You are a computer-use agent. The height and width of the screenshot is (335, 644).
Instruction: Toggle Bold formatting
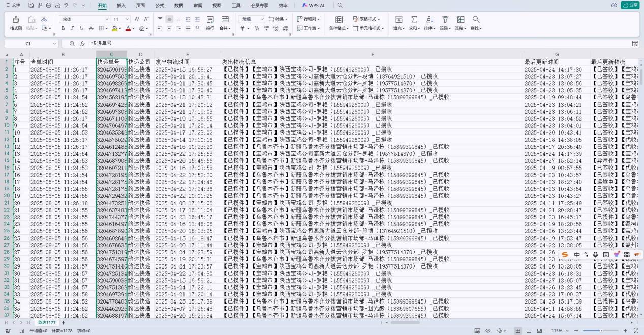tap(64, 28)
